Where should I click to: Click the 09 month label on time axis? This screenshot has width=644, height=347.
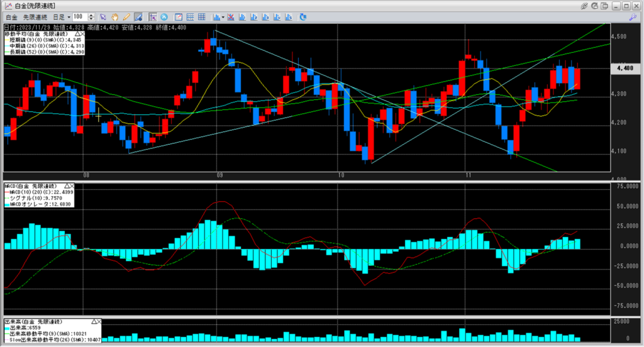(x=219, y=175)
